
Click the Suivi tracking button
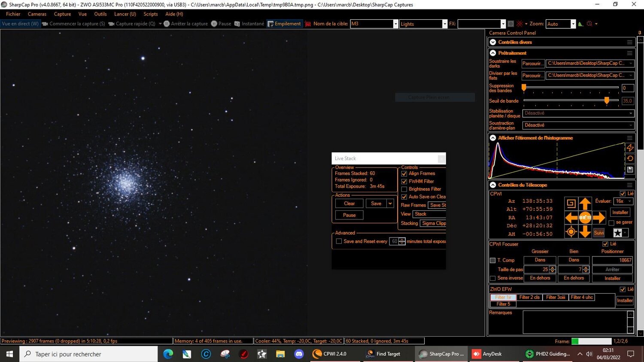tap(599, 233)
